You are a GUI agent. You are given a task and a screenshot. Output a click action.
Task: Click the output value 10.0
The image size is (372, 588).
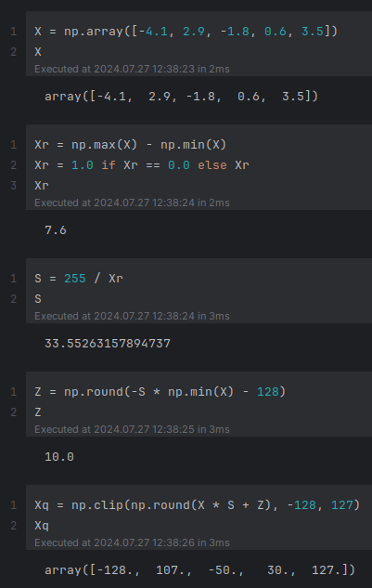coord(59,457)
